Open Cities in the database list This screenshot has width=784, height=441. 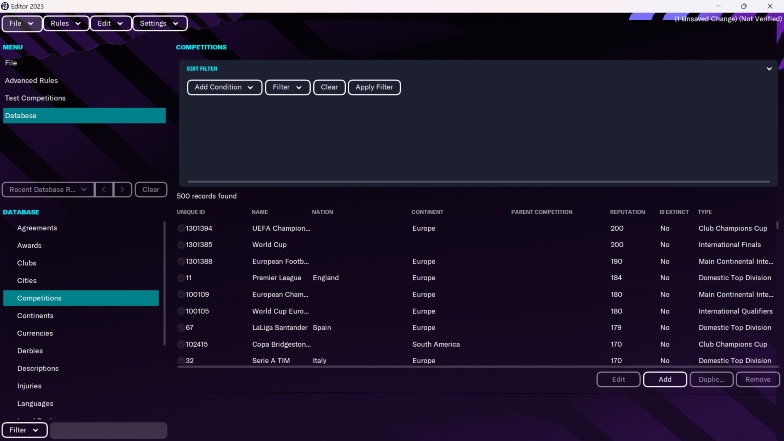[81, 280]
